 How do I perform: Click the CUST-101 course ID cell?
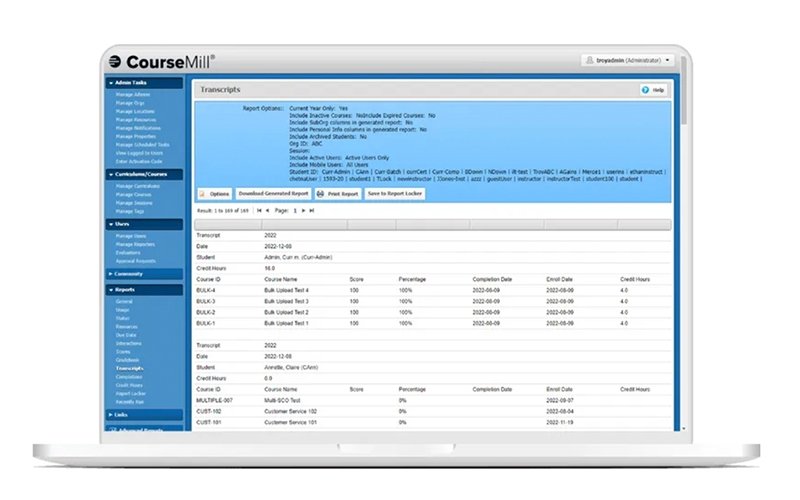tap(209, 422)
